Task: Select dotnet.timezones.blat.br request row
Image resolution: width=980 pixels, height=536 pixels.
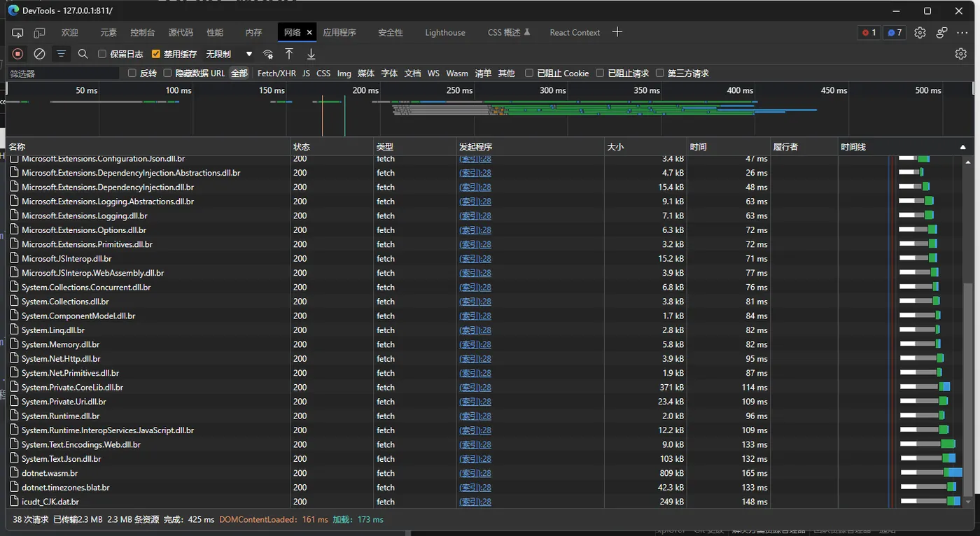Action: coord(66,488)
